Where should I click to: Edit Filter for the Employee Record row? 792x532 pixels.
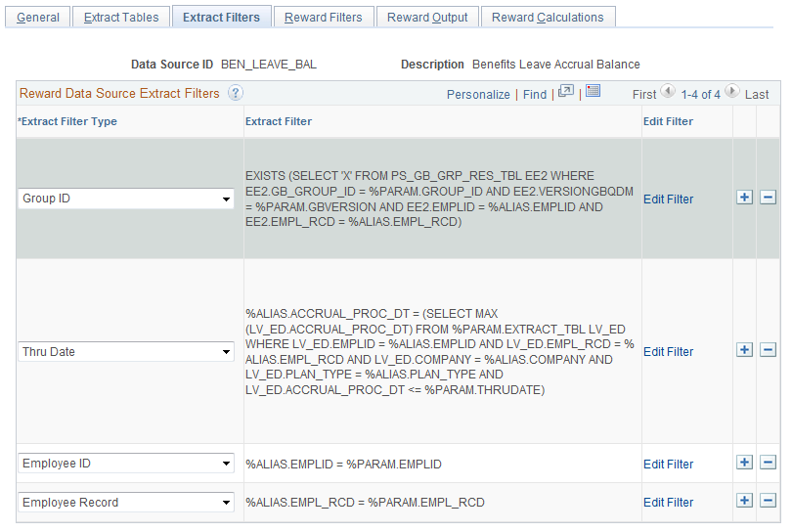[668, 503]
